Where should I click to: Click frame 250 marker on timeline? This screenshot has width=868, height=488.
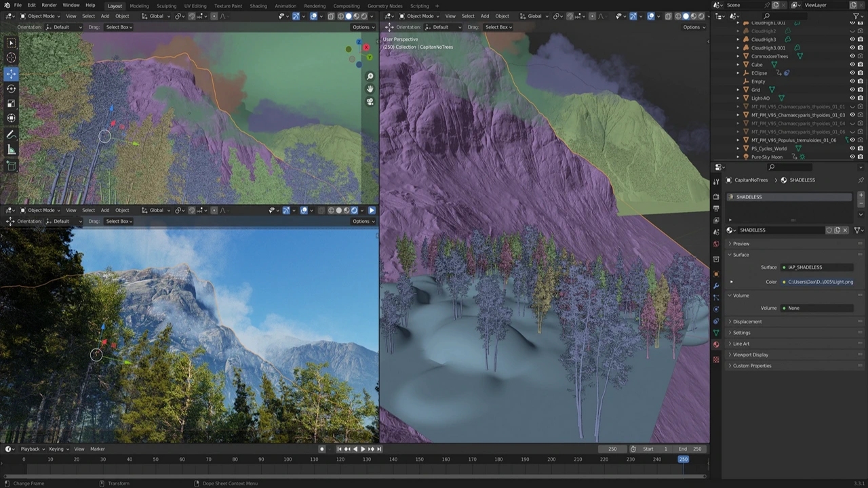(x=683, y=460)
